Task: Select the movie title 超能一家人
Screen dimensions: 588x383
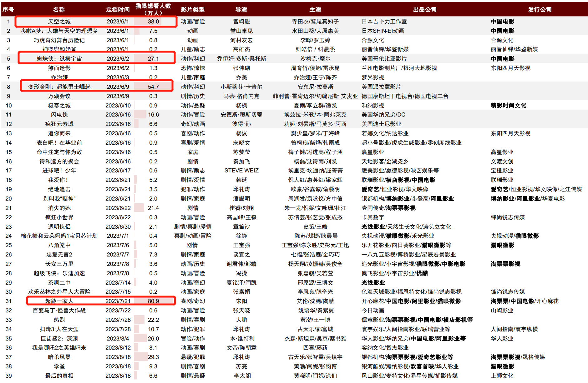Action: (59, 301)
